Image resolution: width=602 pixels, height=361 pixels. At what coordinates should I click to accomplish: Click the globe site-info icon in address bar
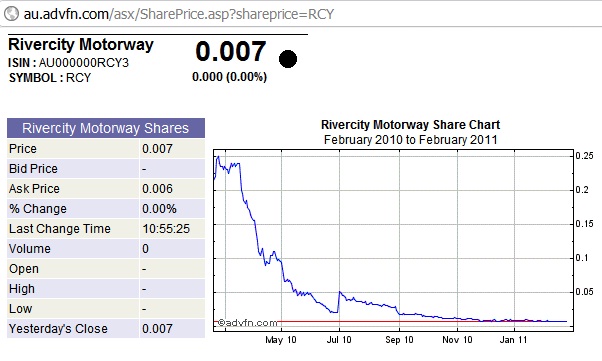click(11, 14)
